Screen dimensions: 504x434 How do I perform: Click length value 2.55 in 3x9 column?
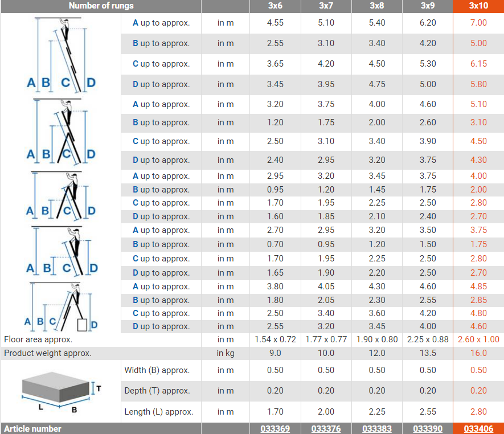pyautogui.click(x=428, y=411)
